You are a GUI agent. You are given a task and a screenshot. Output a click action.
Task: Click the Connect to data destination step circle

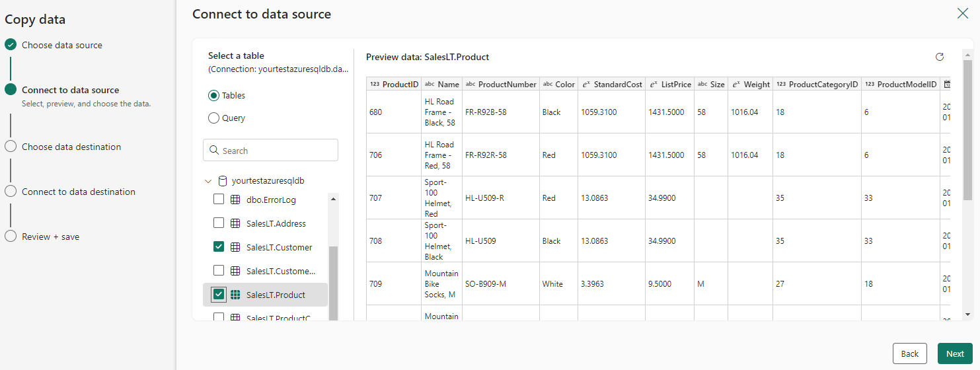click(10, 192)
